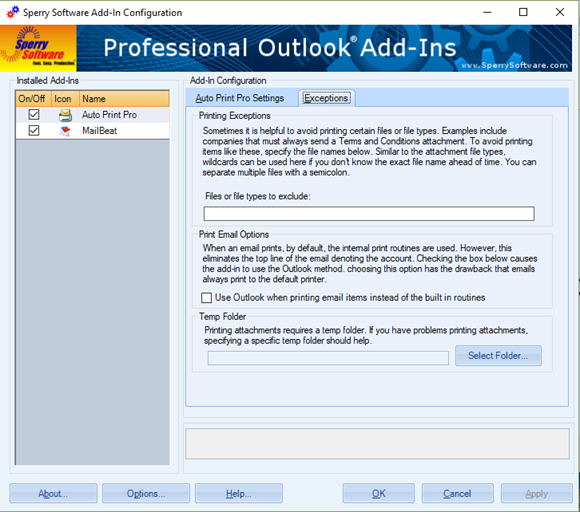Click the MailBeat add-in icon
The width and height of the screenshot is (580, 512).
click(65, 131)
